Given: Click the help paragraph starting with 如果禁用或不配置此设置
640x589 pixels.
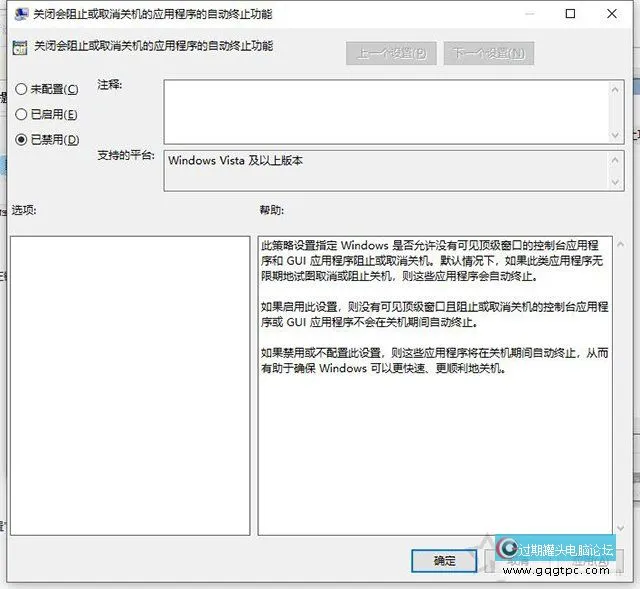Looking at the screenshot, I should pyautogui.click(x=435, y=360).
